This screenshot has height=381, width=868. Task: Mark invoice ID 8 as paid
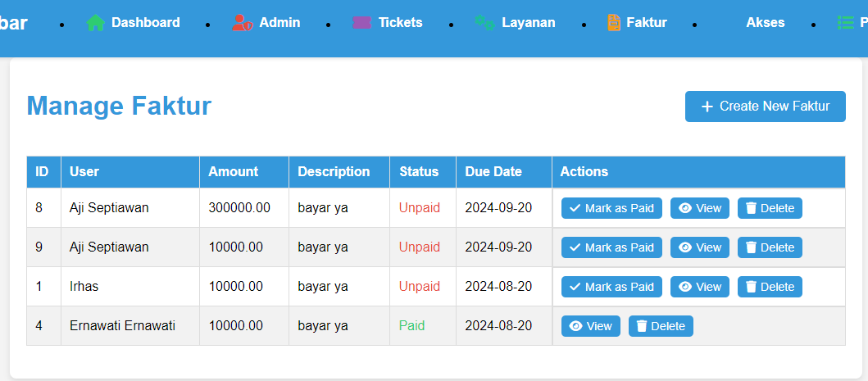tap(611, 208)
